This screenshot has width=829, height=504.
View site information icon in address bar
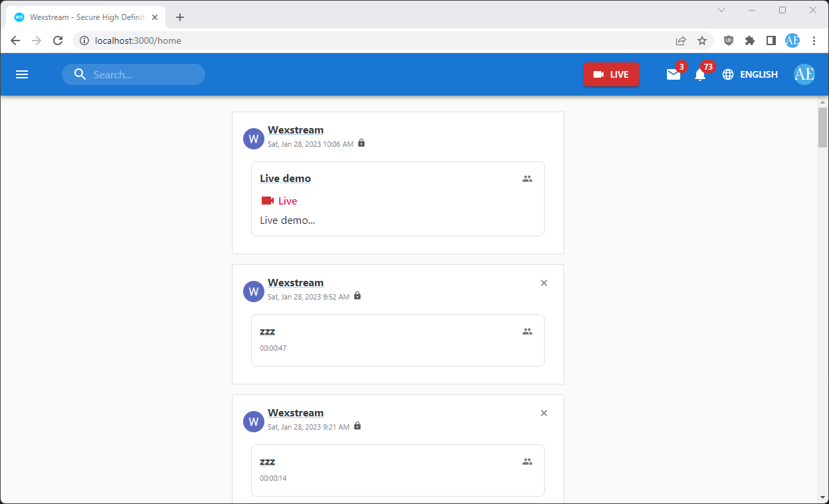coord(84,41)
